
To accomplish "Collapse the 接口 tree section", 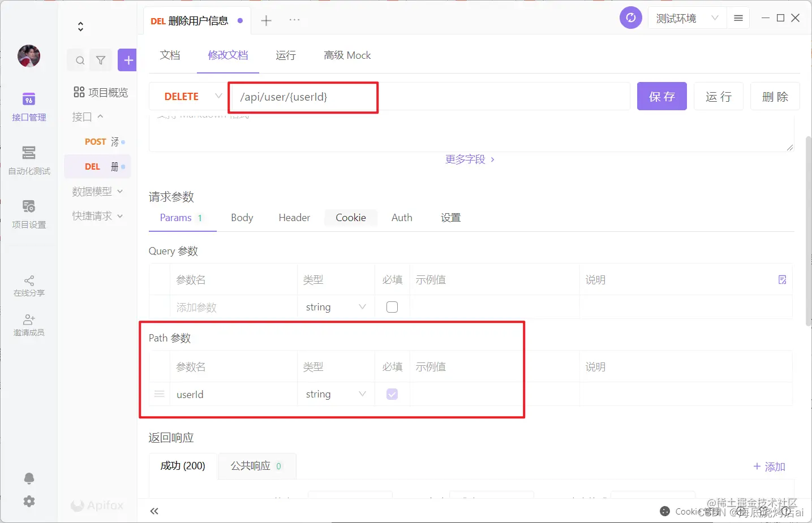I will pos(100,116).
